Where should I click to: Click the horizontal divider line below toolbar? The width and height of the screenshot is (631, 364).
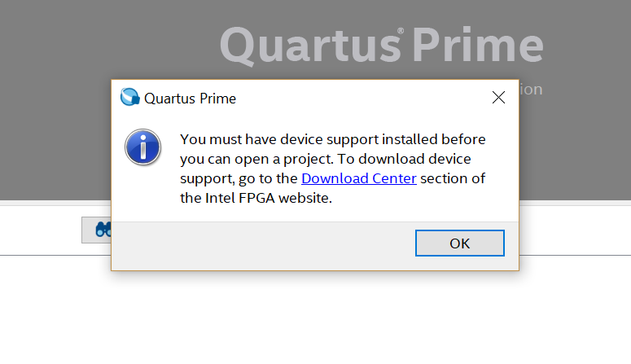[570, 255]
